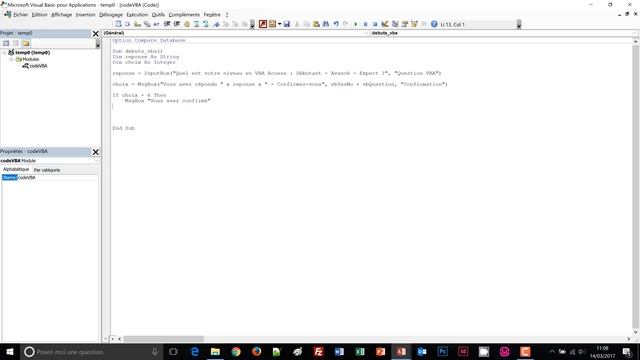Click the 'Dim choix As Integer' line
Viewport: 640px width, 360px height.
tap(144, 62)
